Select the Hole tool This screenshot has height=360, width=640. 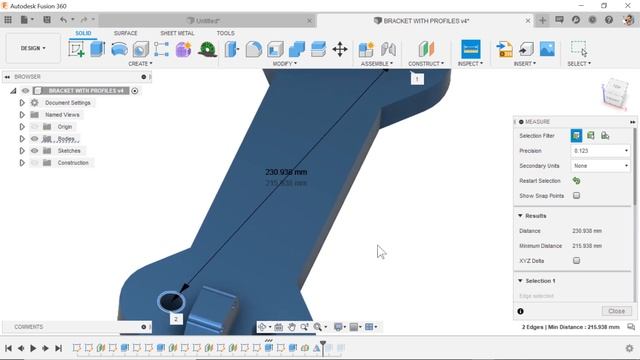pos(141,49)
